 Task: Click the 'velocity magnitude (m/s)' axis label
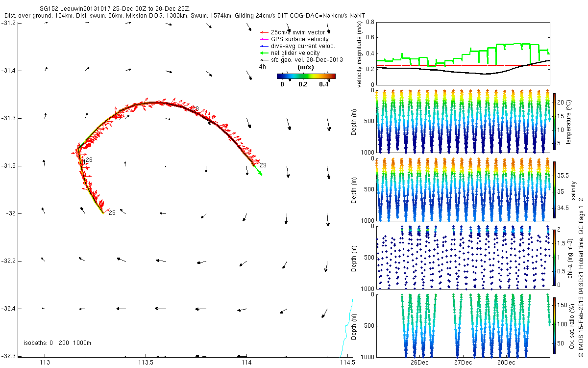tap(359, 55)
